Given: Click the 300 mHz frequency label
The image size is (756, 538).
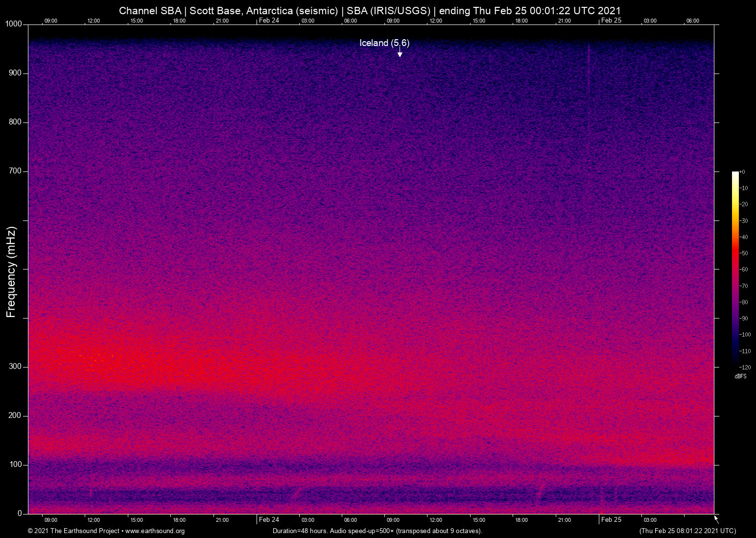Looking at the screenshot, I should tap(15, 367).
